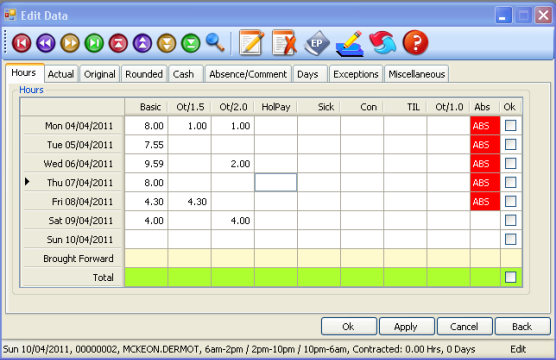556x360 pixels.
Task: Tick Ok checkbox for Thu 07/04/2011
Action: point(510,182)
